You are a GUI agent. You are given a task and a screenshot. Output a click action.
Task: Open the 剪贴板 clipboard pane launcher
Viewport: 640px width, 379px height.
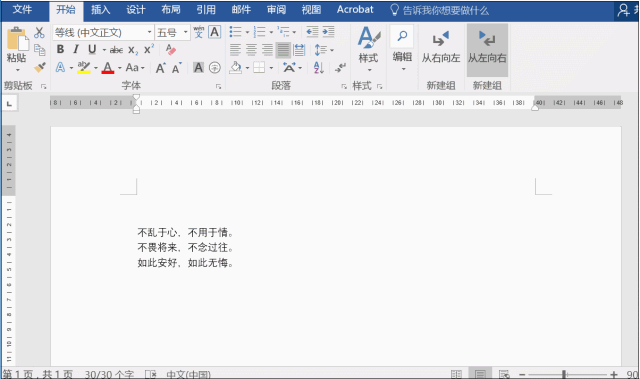pyautogui.click(x=43, y=86)
